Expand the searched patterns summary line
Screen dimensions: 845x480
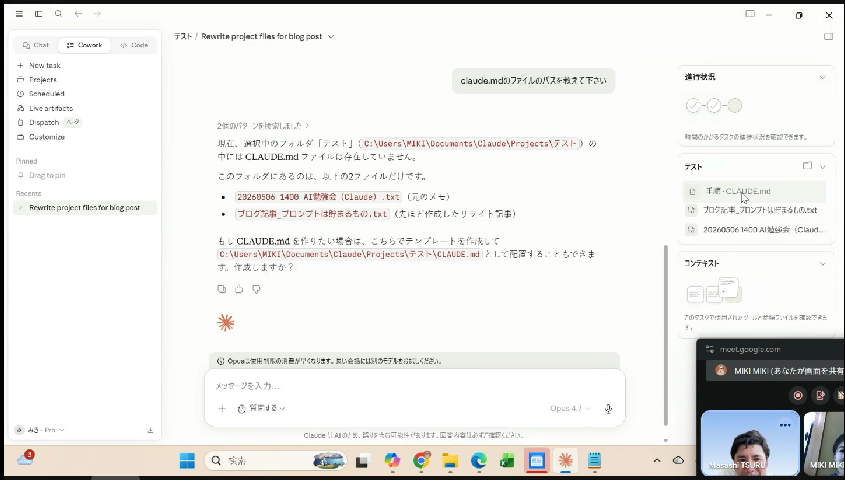pos(263,126)
